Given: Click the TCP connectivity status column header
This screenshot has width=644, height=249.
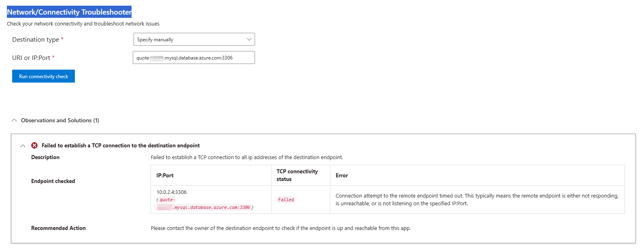Looking at the screenshot, I should click(x=297, y=175).
